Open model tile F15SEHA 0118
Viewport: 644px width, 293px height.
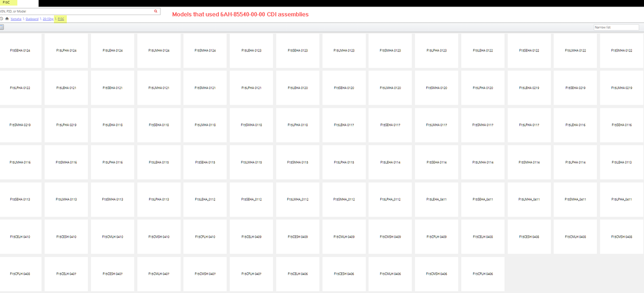[159, 125]
